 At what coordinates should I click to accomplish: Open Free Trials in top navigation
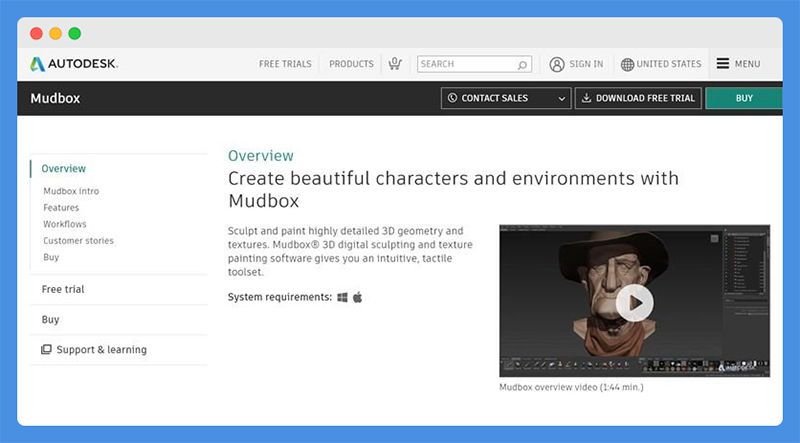coord(285,64)
